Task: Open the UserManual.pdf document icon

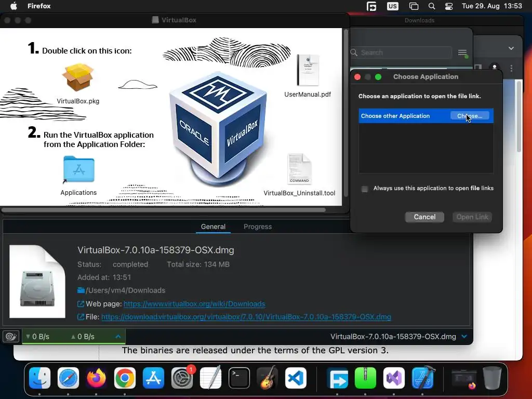Action: 308,70
